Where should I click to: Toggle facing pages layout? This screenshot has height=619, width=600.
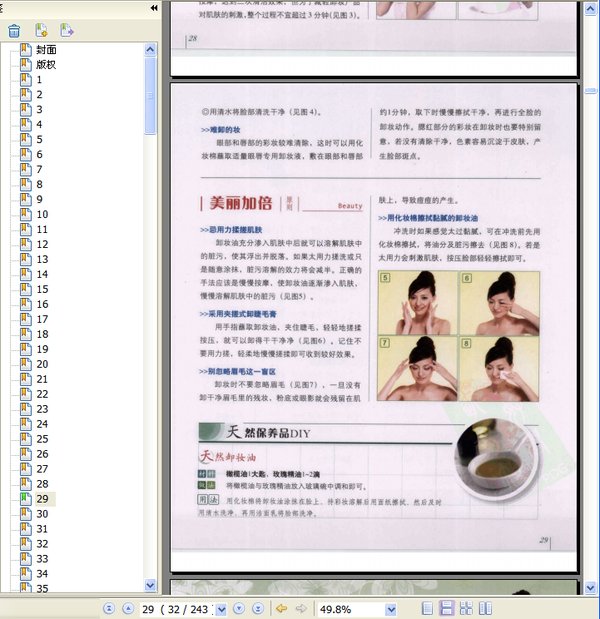[x=466, y=608]
